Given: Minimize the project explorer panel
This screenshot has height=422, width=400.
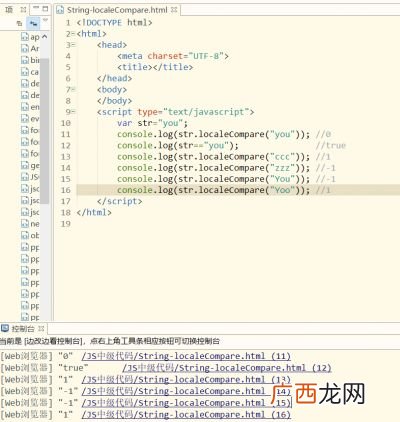Looking at the screenshot, I should click(x=36, y=8).
